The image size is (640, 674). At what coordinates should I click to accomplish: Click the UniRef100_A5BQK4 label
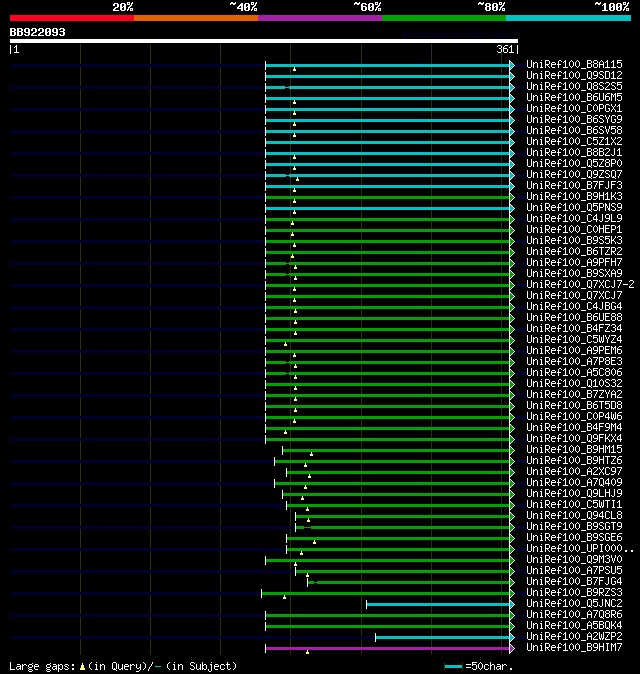tap(574, 626)
